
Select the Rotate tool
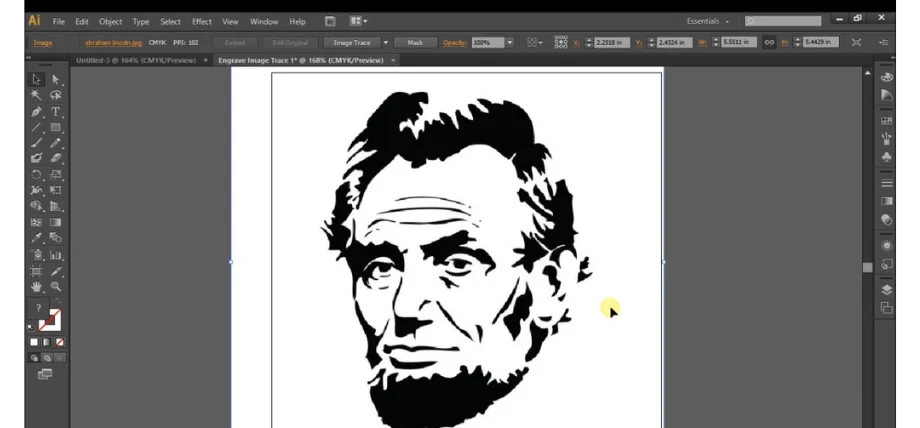[x=36, y=174]
